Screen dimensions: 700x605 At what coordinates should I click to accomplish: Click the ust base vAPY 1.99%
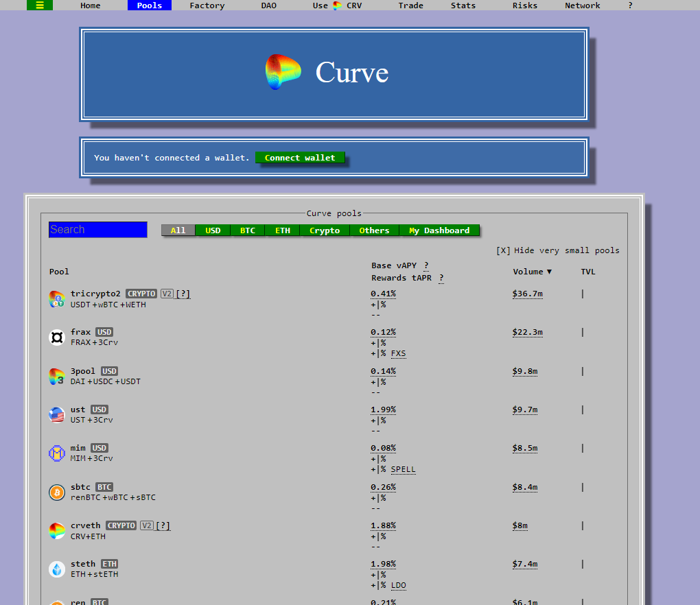point(384,410)
